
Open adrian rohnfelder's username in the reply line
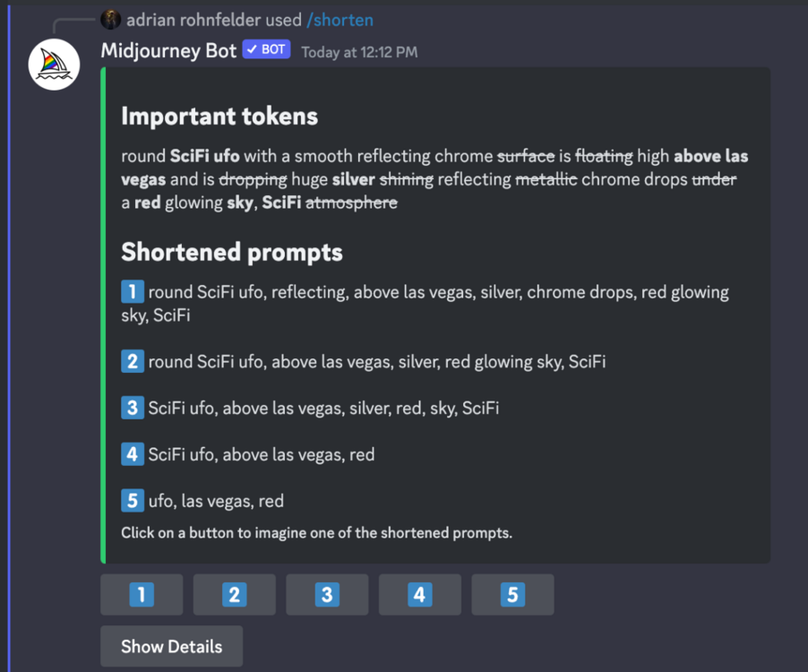192,20
